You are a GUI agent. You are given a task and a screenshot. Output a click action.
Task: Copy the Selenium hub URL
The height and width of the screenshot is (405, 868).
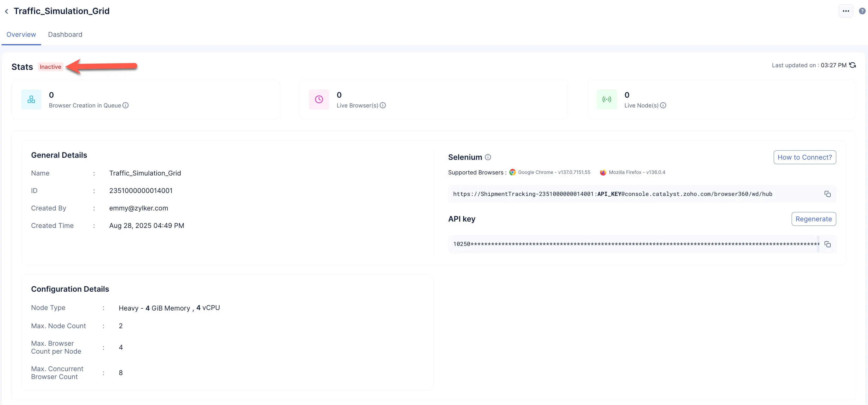pos(827,194)
